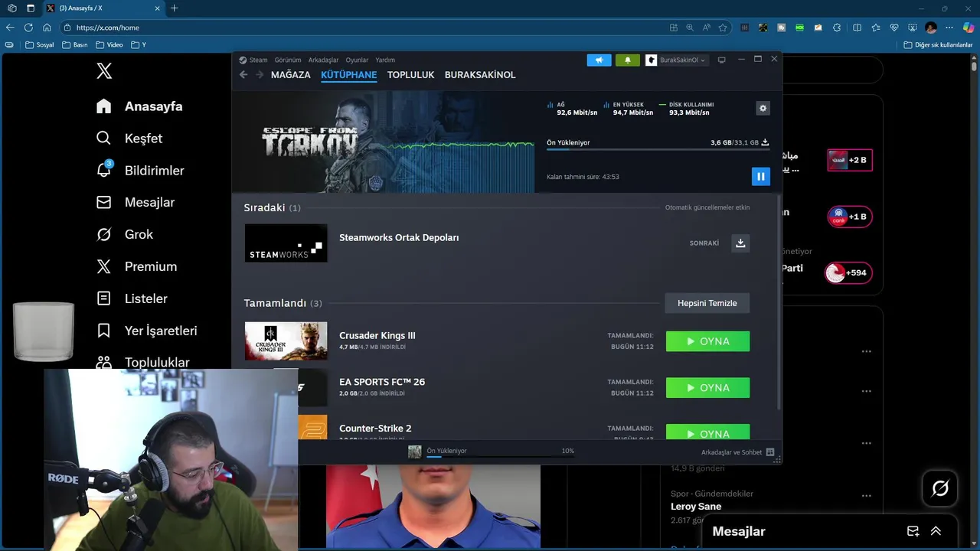Click the Tarkov download progress bar
This screenshot has width=980, height=551.
click(x=658, y=150)
